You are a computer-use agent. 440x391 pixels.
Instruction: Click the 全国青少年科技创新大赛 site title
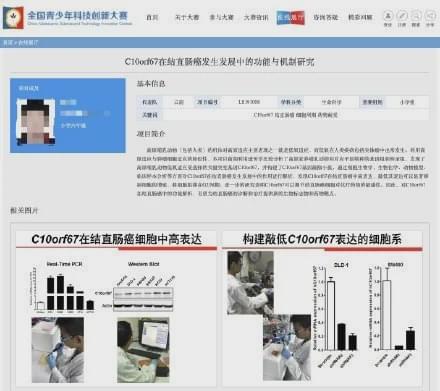77,15
